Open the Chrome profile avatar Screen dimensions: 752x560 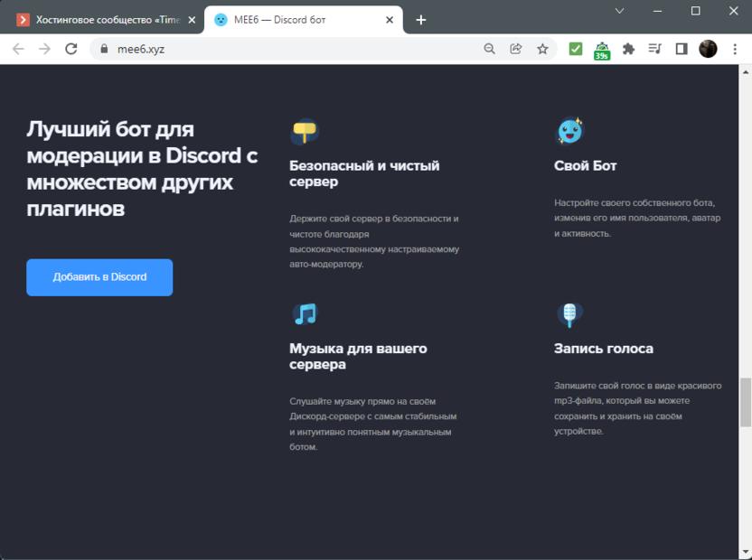(x=708, y=49)
